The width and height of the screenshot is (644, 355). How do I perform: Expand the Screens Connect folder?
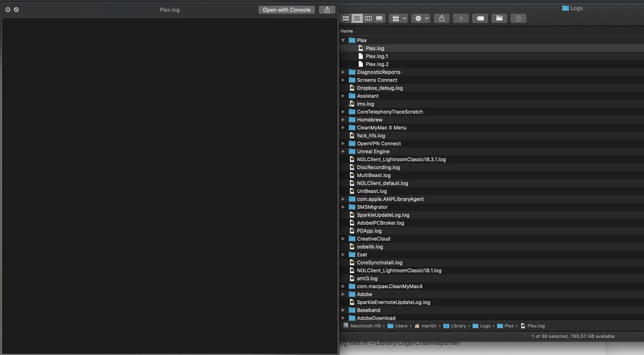[x=343, y=80]
